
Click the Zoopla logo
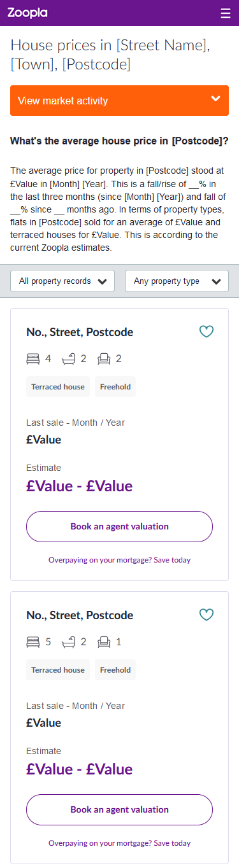pos(27,13)
